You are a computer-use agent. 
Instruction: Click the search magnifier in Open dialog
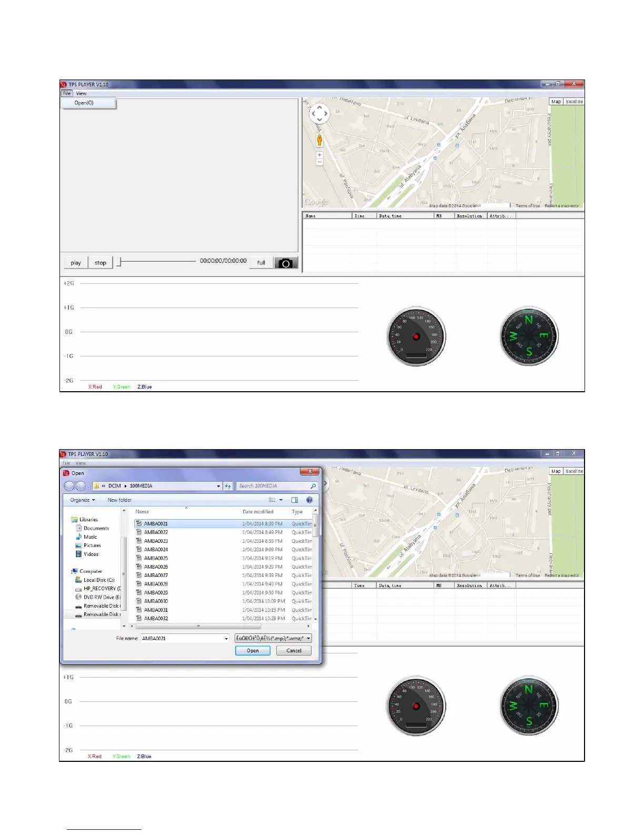click(x=313, y=486)
